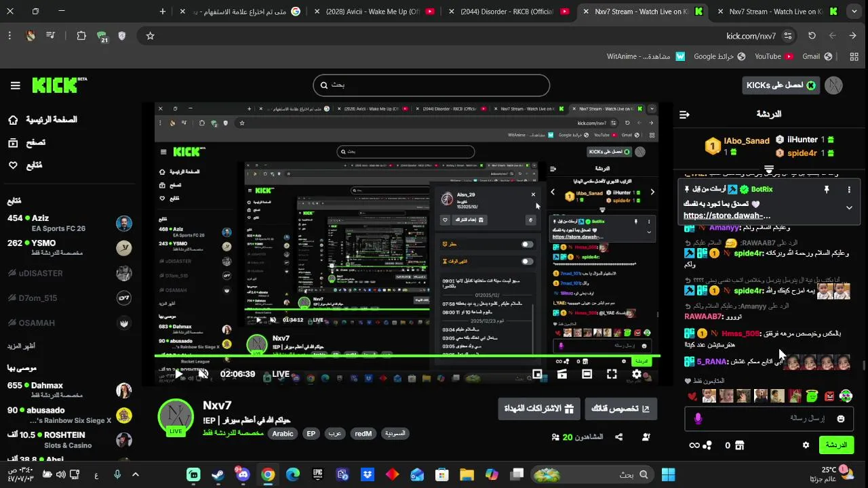The image size is (868, 488).
Task: Show more followed channels
Action: (x=22, y=346)
